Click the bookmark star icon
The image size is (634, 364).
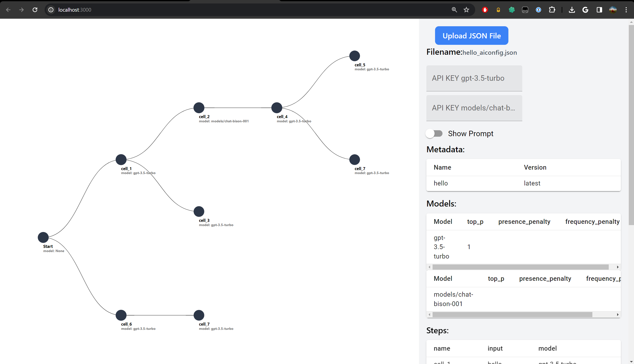(467, 10)
